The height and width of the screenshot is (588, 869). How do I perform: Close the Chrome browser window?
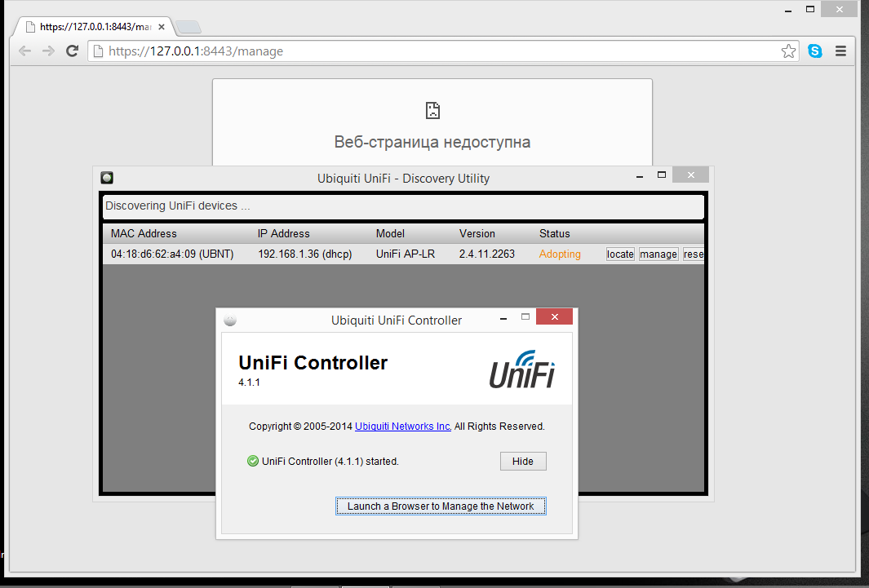[840, 10]
